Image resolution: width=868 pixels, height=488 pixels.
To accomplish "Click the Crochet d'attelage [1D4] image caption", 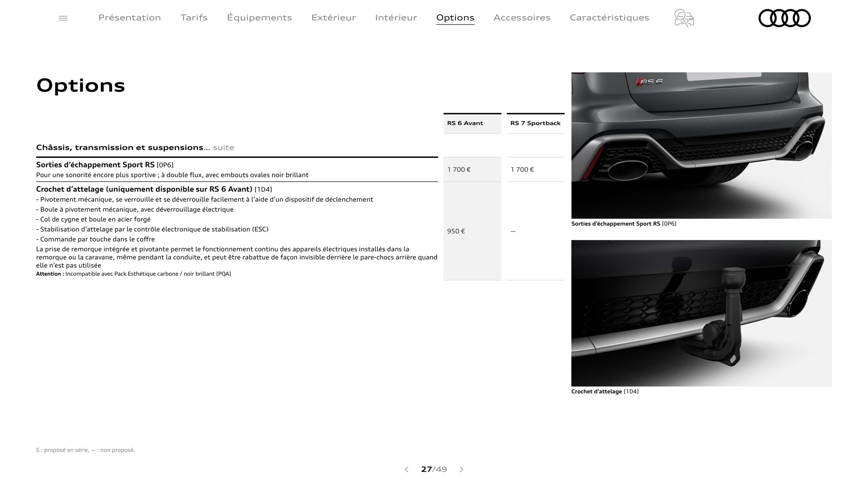I will [605, 392].
